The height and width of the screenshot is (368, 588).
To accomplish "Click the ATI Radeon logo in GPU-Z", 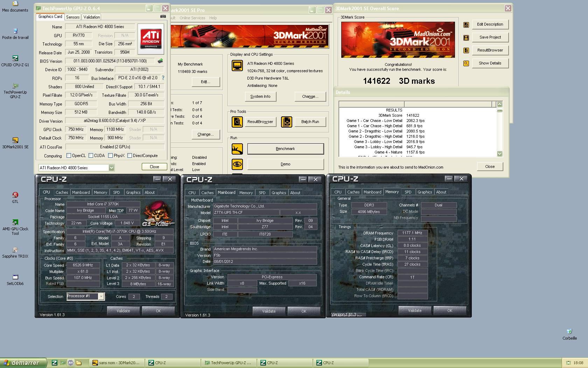I will coord(151,39).
